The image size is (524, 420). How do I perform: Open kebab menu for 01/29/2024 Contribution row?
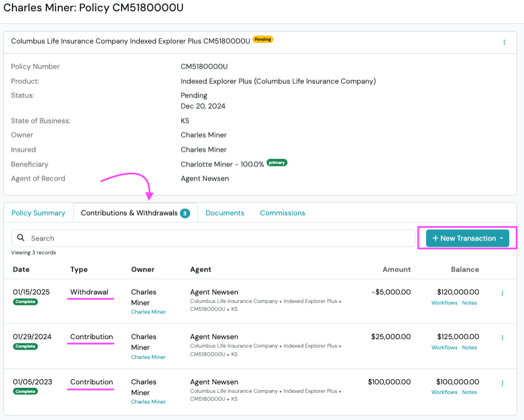point(502,338)
